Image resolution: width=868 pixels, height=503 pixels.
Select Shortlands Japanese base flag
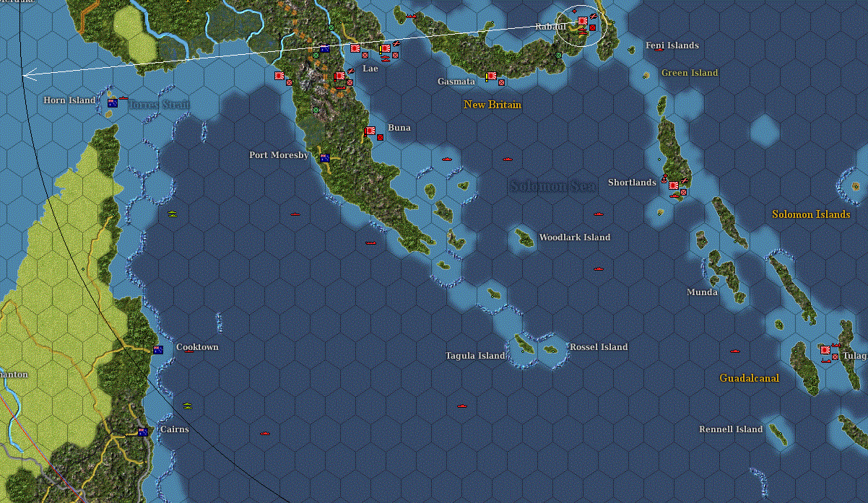coord(673,185)
